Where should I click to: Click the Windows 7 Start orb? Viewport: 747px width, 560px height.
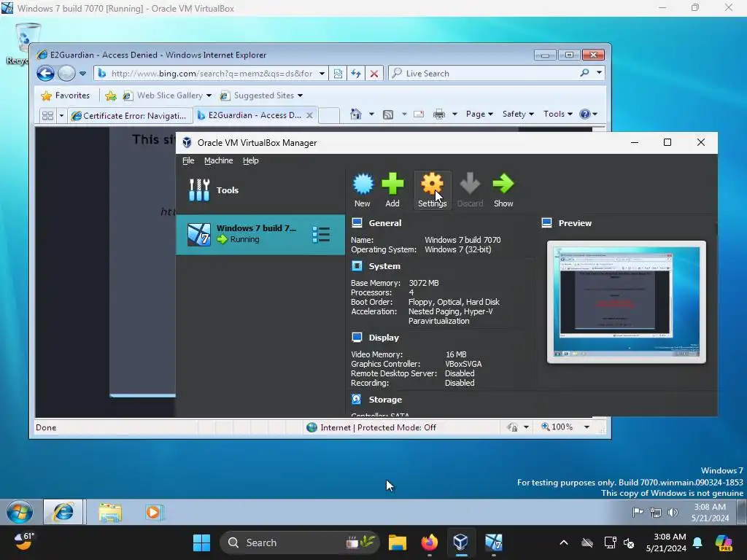click(20, 513)
